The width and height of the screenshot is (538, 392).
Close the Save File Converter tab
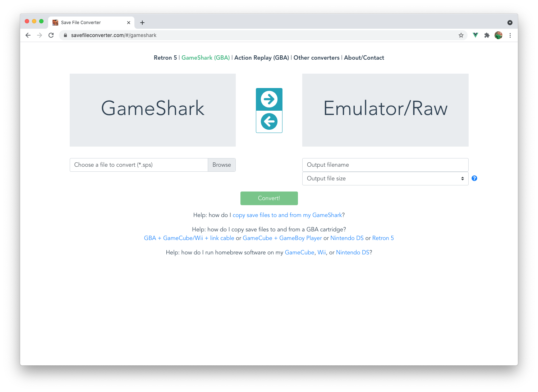click(x=129, y=23)
